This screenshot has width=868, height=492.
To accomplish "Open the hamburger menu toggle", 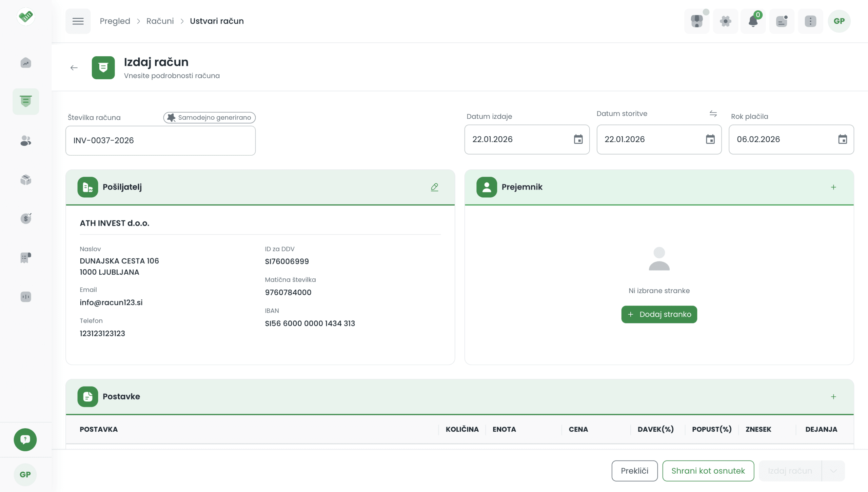I will click(x=78, y=21).
